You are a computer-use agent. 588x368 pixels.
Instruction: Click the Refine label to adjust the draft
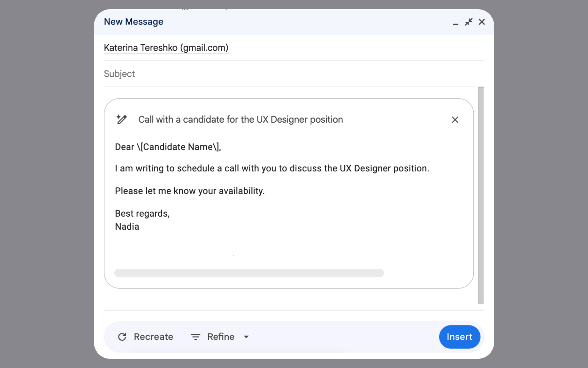[220, 337]
